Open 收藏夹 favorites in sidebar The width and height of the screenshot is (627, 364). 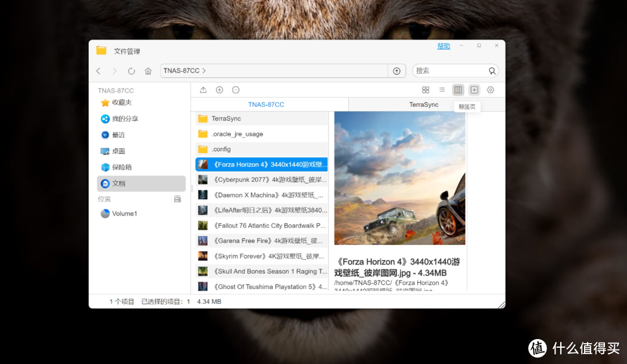122,102
